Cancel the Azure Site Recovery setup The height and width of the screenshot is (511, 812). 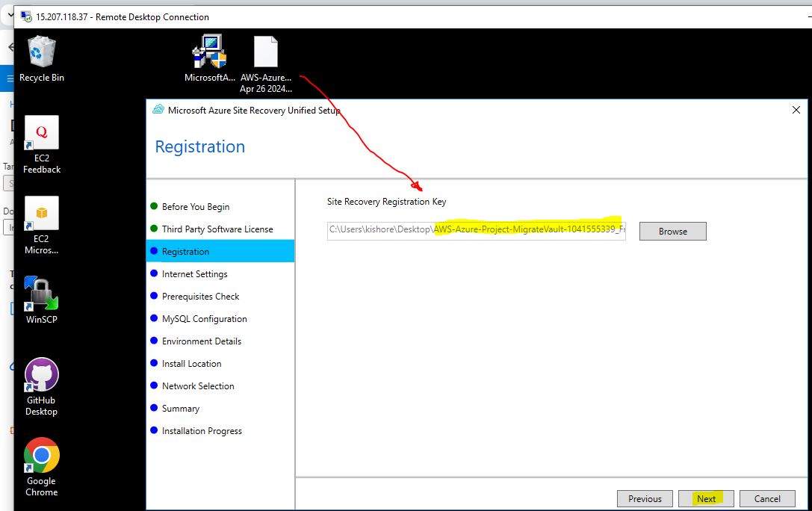point(767,499)
